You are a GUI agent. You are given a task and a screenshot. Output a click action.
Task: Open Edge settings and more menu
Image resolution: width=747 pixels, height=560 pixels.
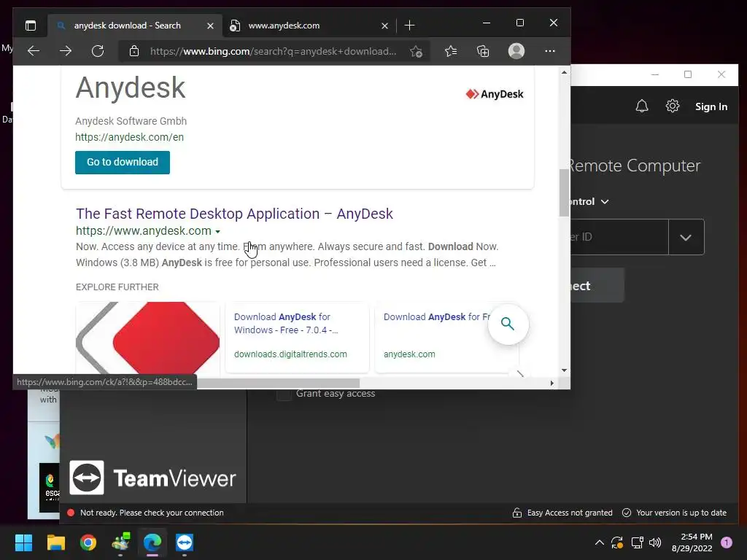tap(550, 51)
